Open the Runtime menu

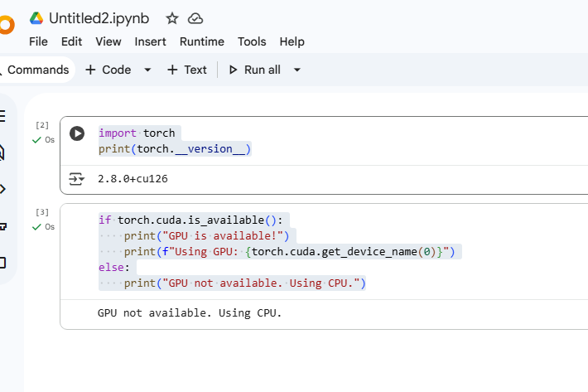click(x=201, y=41)
